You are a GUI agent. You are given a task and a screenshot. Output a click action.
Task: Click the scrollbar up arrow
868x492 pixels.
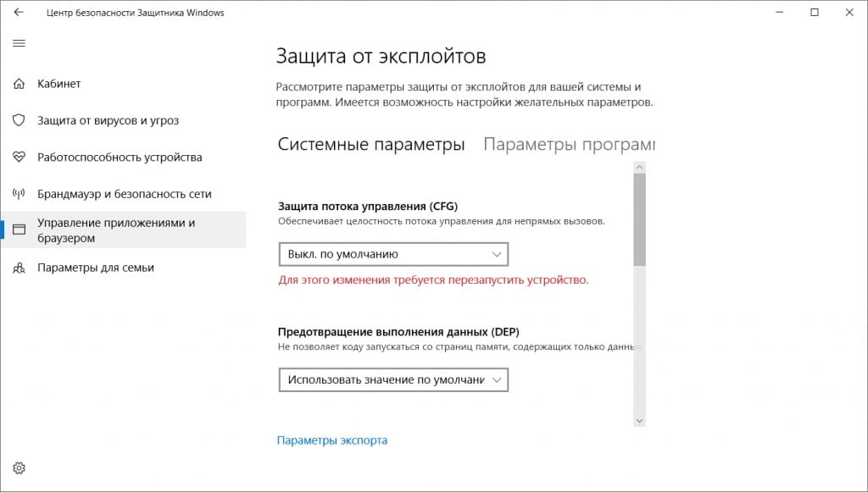(639, 167)
